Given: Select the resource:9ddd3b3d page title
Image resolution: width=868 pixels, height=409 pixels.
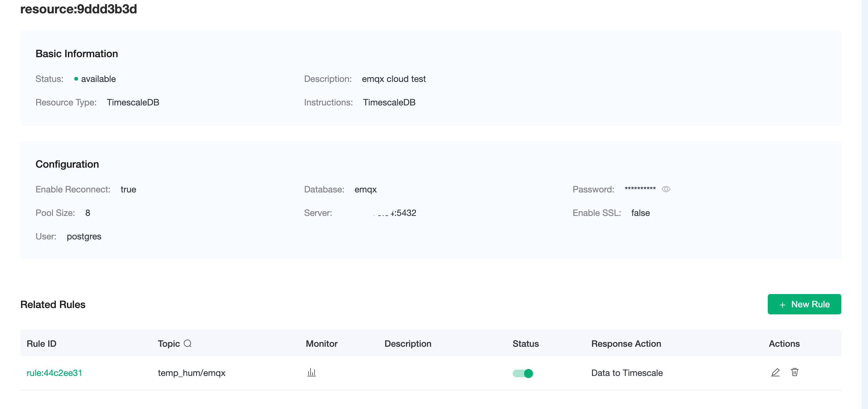Looking at the screenshot, I should pos(78,9).
